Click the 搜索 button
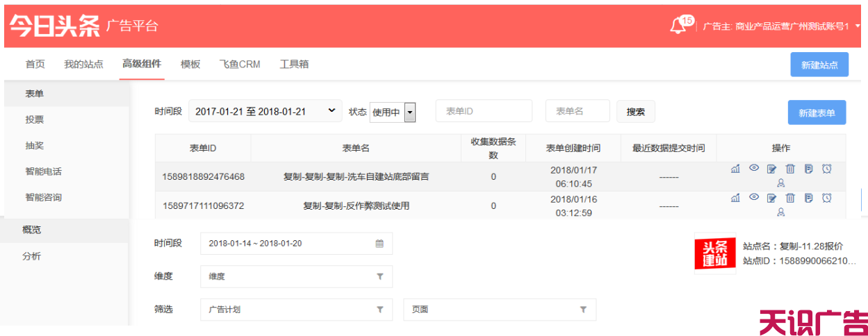The width and height of the screenshot is (868, 336). pyautogui.click(x=636, y=111)
